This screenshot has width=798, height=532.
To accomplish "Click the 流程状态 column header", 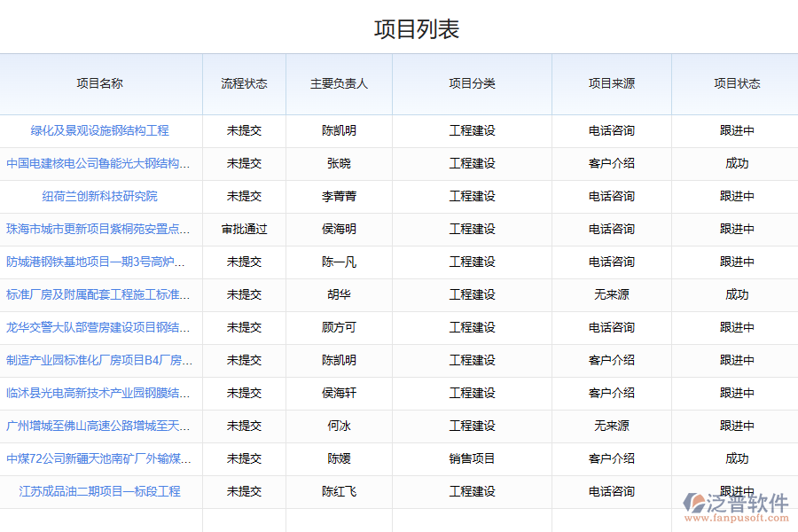I will [x=244, y=83].
